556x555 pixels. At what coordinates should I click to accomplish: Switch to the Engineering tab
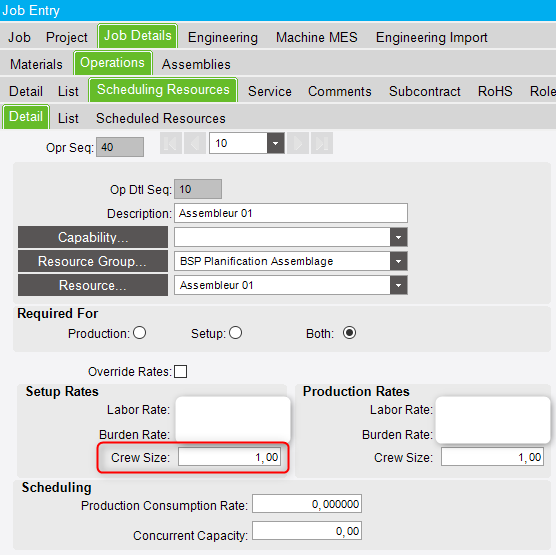223,38
